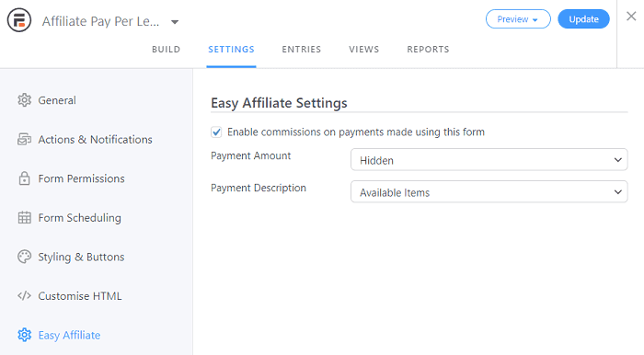Close the form editor with X

[x=631, y=17]
